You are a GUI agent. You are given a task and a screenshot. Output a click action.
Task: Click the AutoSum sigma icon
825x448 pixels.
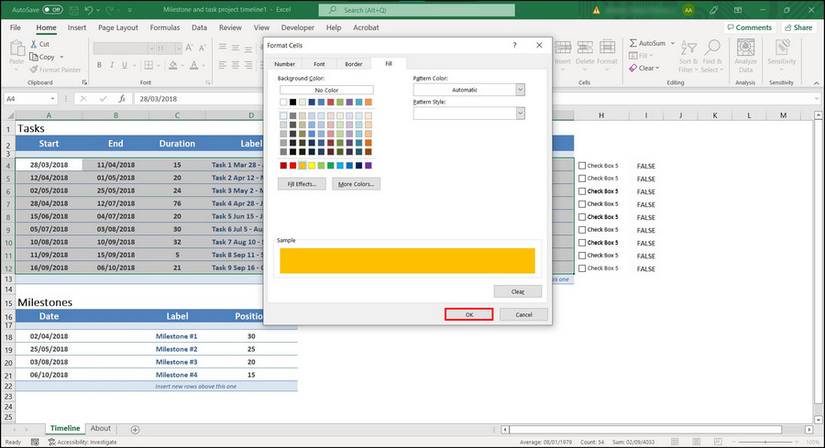pos(633,44)
